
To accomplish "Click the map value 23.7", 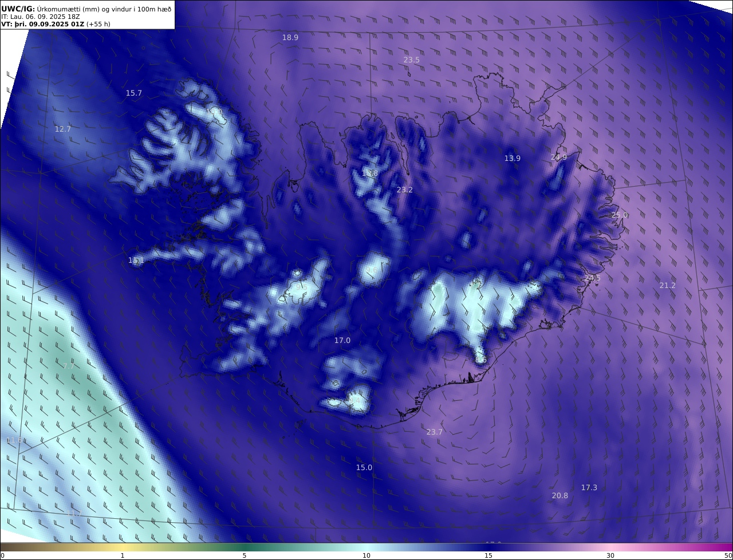I will pyautogui.click(x=435, y=432).
